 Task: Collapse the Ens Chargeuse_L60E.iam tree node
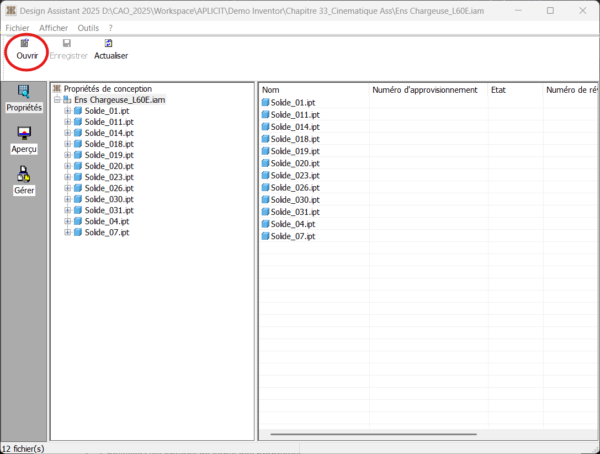pos(57,100)
